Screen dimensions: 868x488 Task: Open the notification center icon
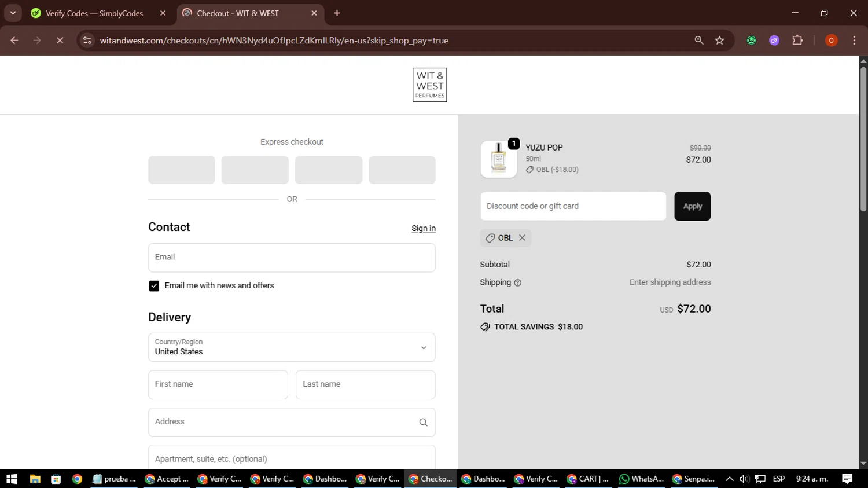tap(847, 479)
